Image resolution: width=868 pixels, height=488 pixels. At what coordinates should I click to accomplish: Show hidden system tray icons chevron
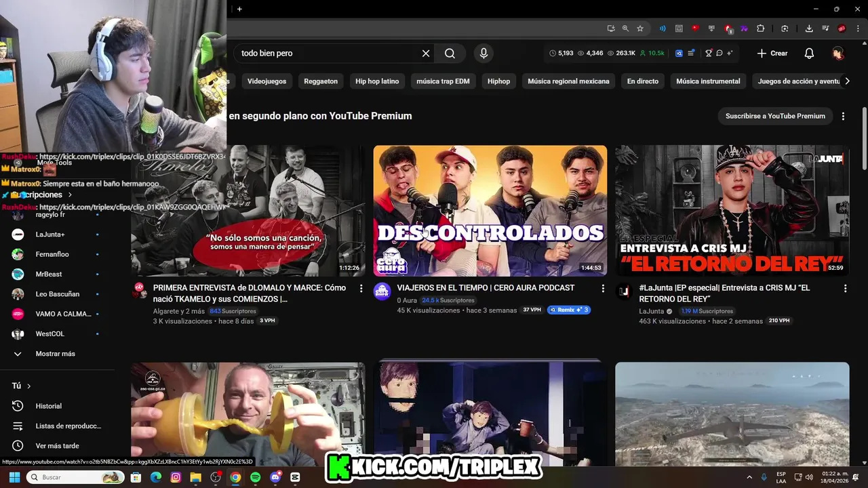tap(749, 477)
